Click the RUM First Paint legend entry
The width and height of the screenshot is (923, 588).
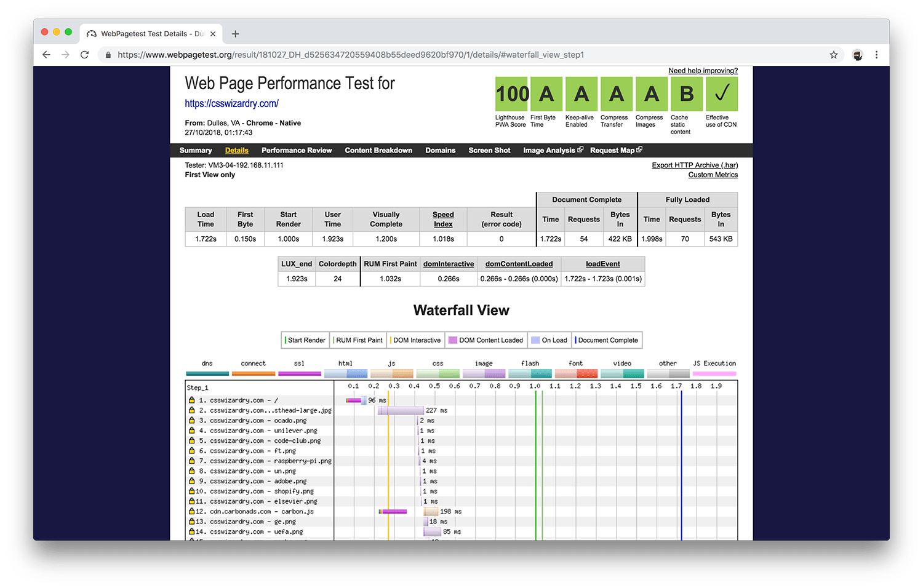(x=358, y=340)
